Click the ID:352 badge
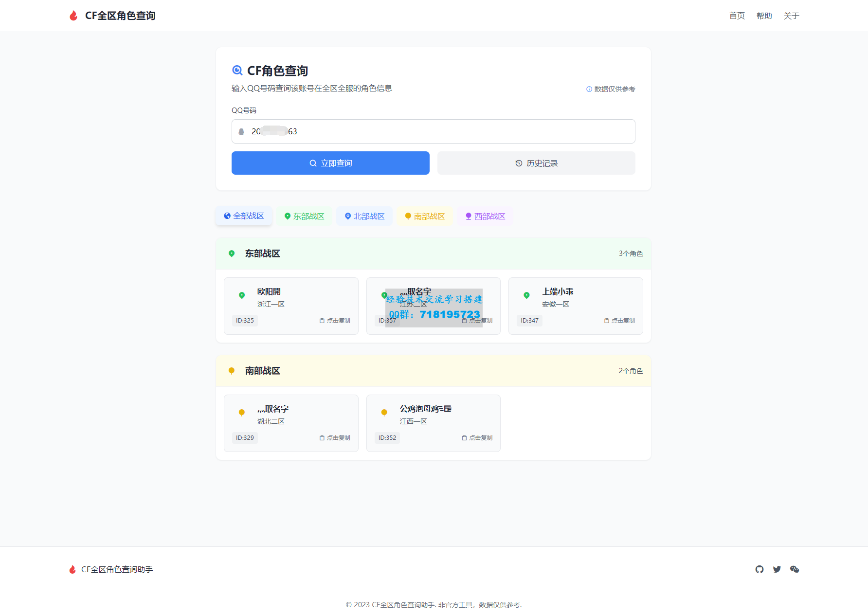This screenshot has height=616, width=868. coord(387,437)
